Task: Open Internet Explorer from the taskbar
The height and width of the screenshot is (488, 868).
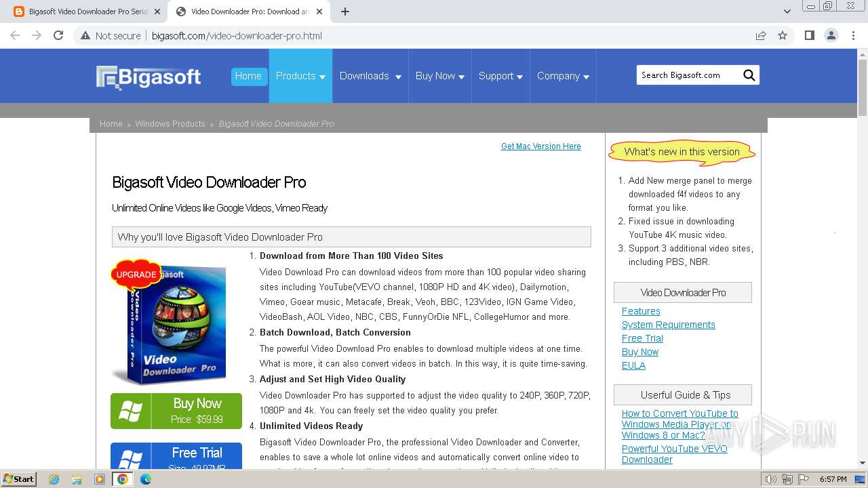Action: [x=54, y=479]
